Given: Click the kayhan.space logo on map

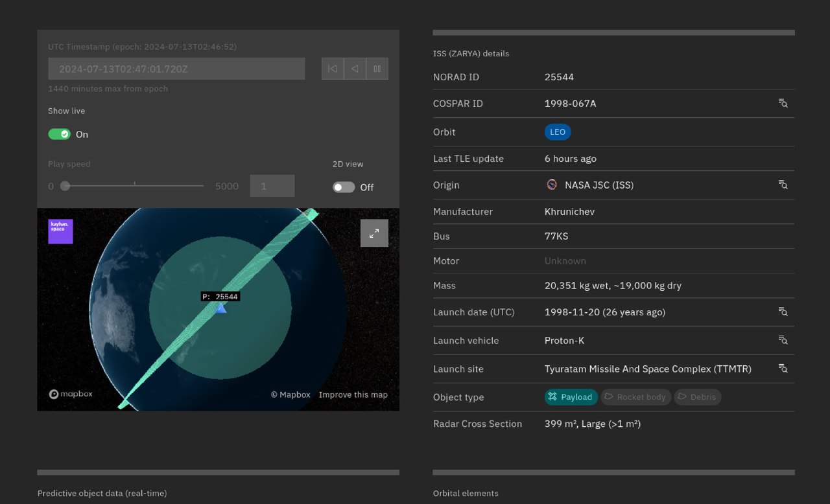Looking at the screenshot, I should coord(60,231).
